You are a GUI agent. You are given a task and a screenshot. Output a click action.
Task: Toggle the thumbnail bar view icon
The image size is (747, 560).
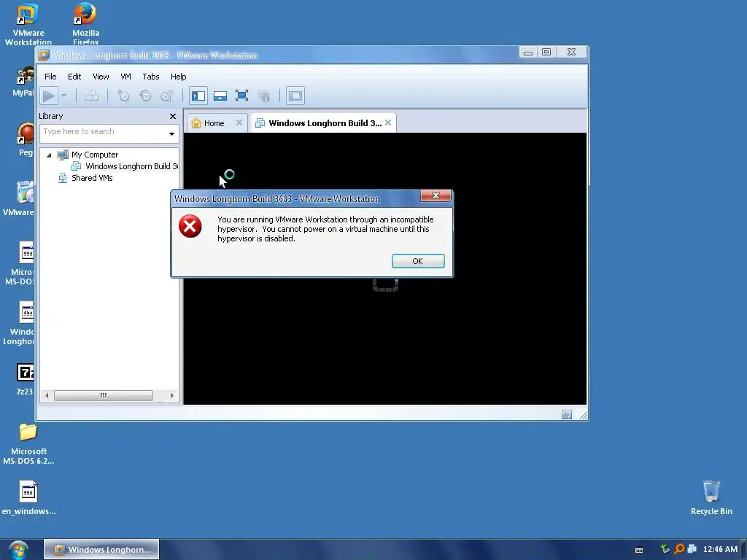(x=220, y=96)
